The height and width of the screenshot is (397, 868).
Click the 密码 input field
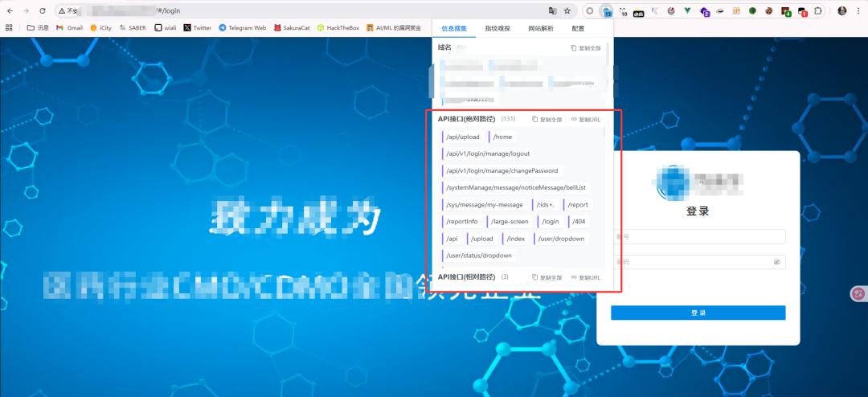(698, 262)
